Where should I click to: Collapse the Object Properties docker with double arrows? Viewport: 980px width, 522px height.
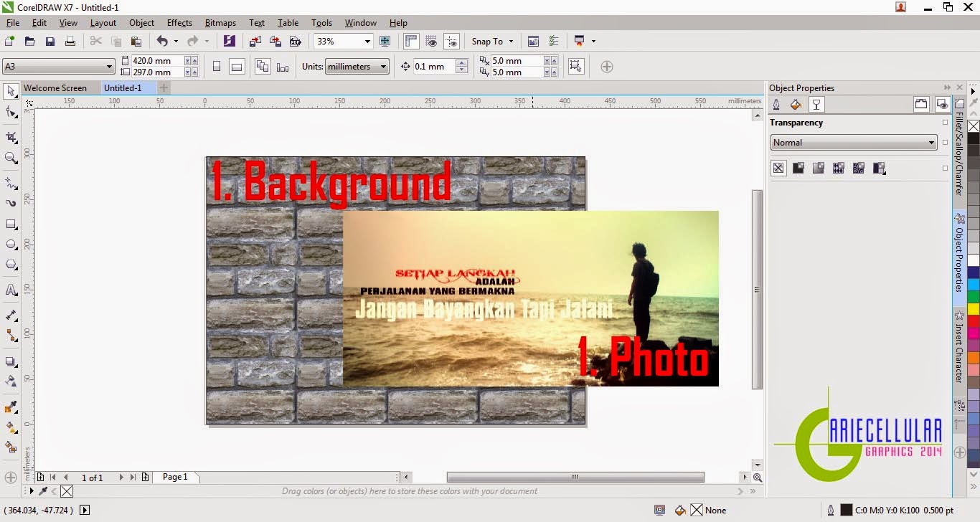(x=947, y=88)
